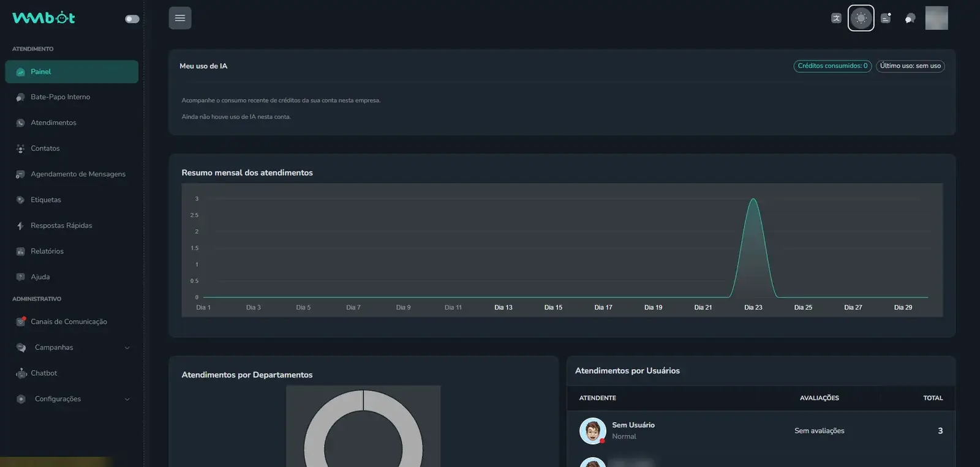Image resolution: width=980 pixels, height=467 pixels.
Task: Click the Painel chart icon
Action: pos(20,72)
